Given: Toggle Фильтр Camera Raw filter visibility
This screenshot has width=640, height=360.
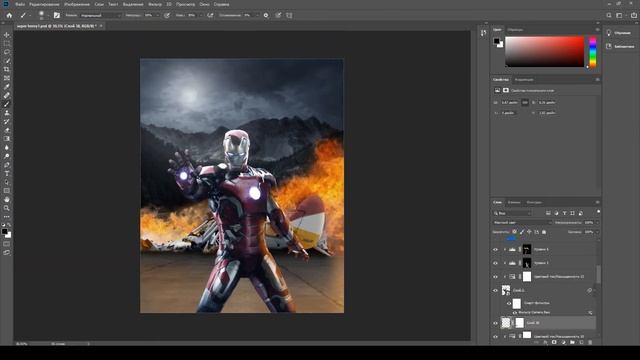Looking at the screenshot, I should (515, 312).
